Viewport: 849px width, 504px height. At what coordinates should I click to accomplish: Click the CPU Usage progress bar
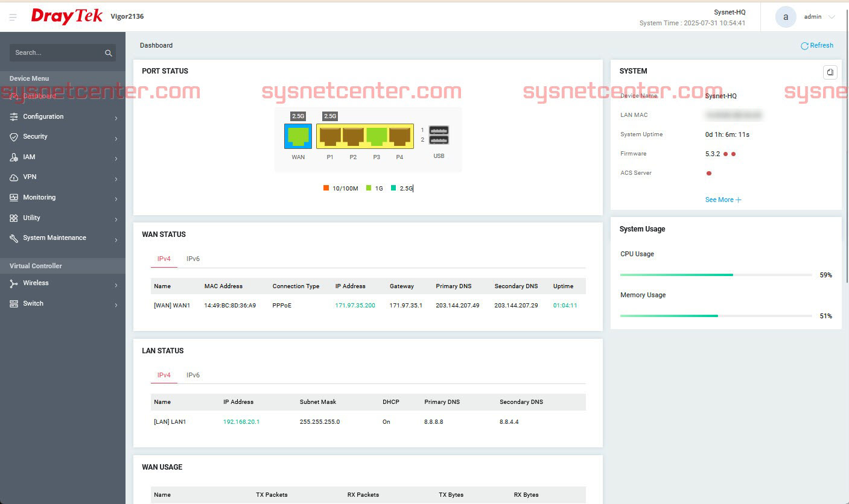pos(716,275)
